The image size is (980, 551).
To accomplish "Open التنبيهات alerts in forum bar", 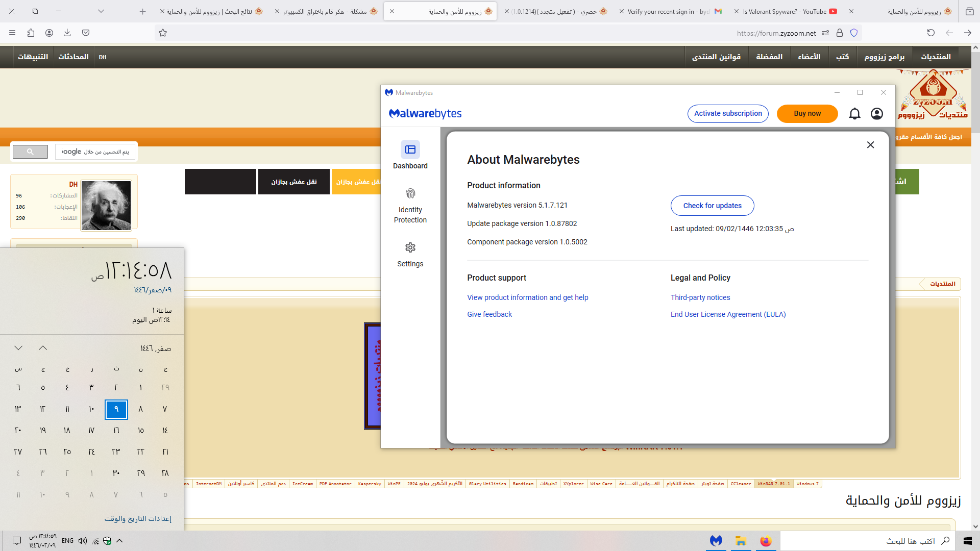I will [33, 57].
